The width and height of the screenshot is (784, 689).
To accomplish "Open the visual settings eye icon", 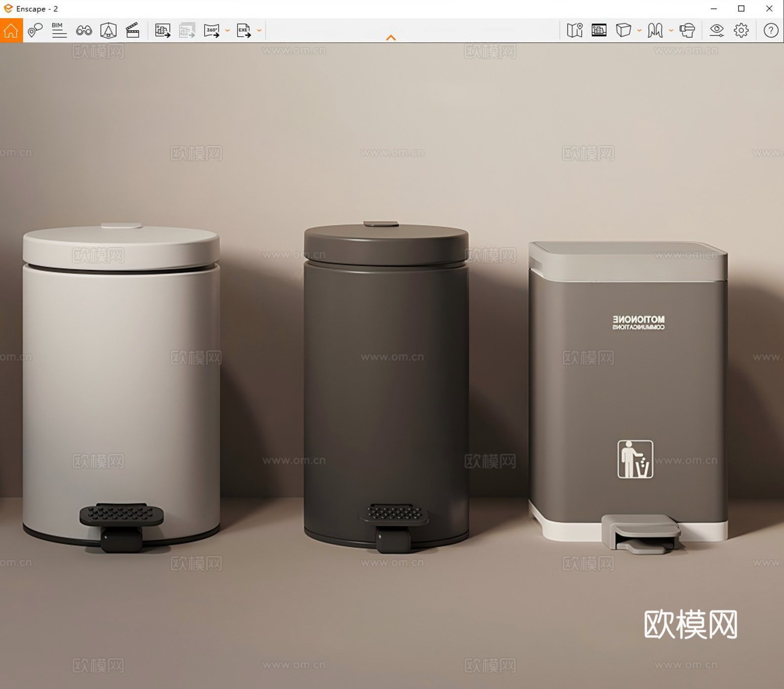I will point(717,31).
